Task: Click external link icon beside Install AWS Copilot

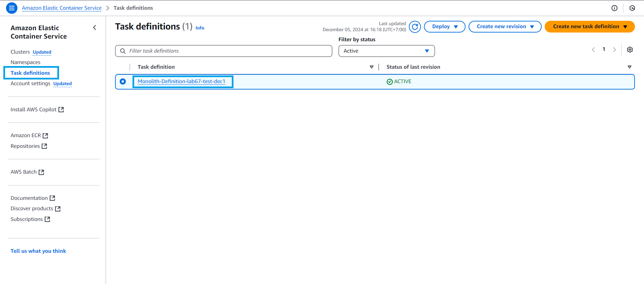Action: click(x=61, y=110)
